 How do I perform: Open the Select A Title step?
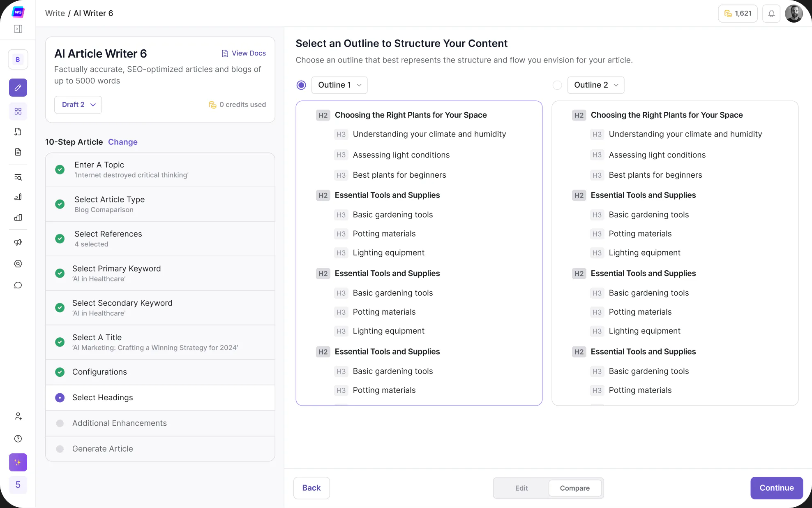point(160,343)
